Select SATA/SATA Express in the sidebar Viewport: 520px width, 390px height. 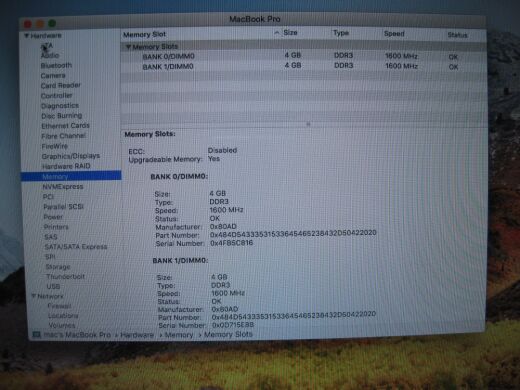[x=76, y=247]
